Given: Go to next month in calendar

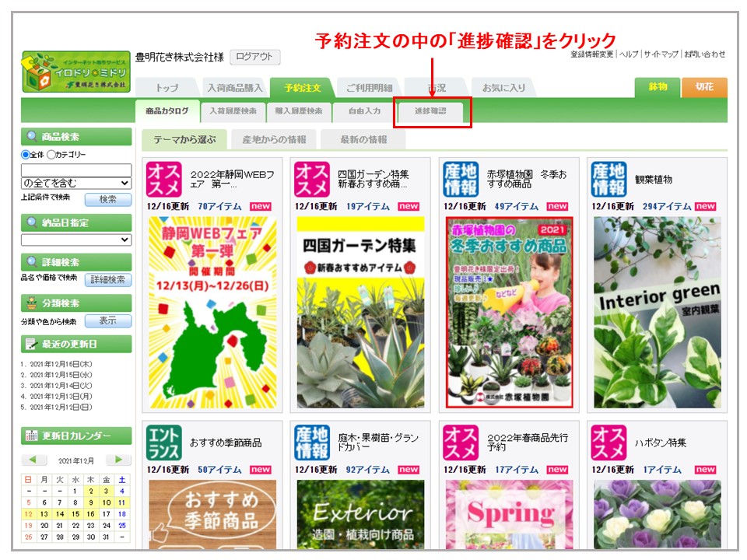Looking at the screenshot, I should 118,460.
